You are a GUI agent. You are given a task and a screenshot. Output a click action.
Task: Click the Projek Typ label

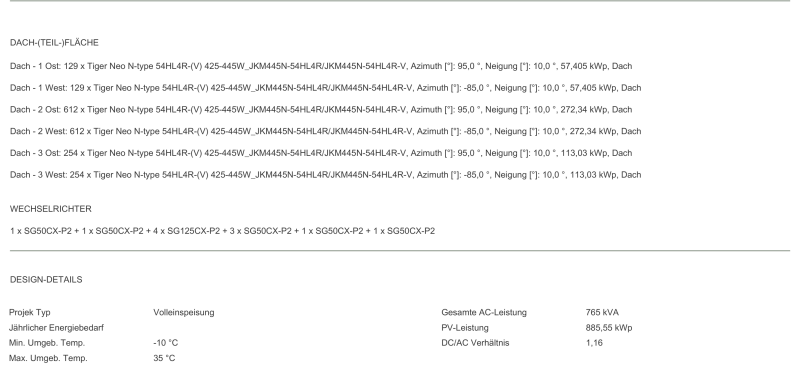[x=30, y=312]
